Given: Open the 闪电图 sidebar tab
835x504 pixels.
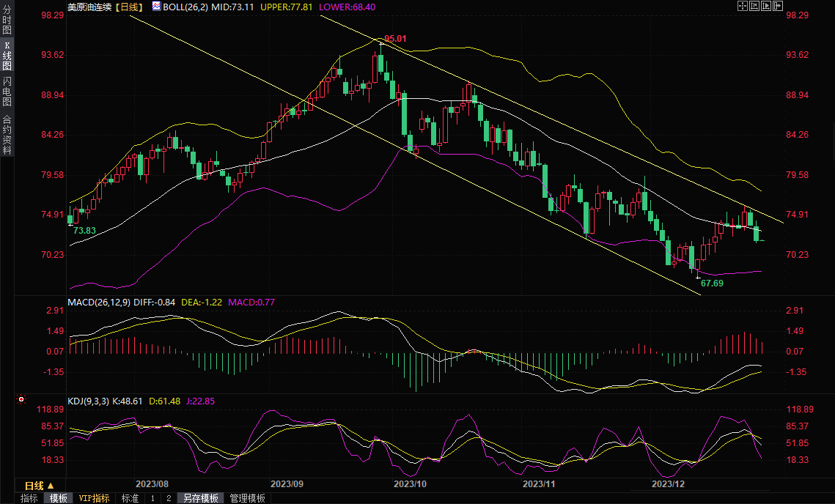Looking at the screenshot, I should click(7, 91).
